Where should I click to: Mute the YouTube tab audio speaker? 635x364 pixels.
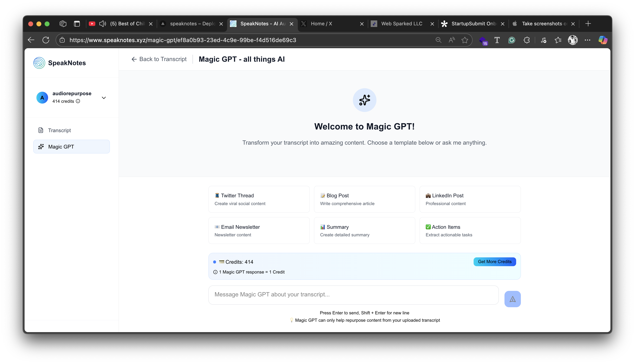tap(103, 24)
